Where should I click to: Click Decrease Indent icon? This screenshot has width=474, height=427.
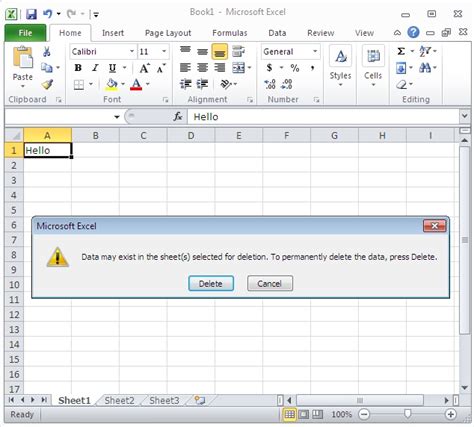[x=185, y=84]
